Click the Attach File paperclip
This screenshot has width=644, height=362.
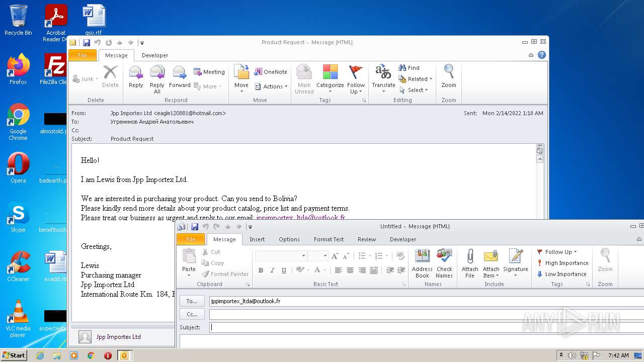tap(470, 263)
